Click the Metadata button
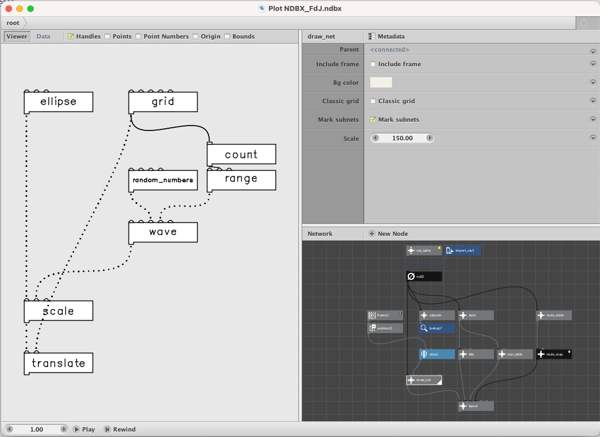The image size is (600, 437). [x=386, y=36]
